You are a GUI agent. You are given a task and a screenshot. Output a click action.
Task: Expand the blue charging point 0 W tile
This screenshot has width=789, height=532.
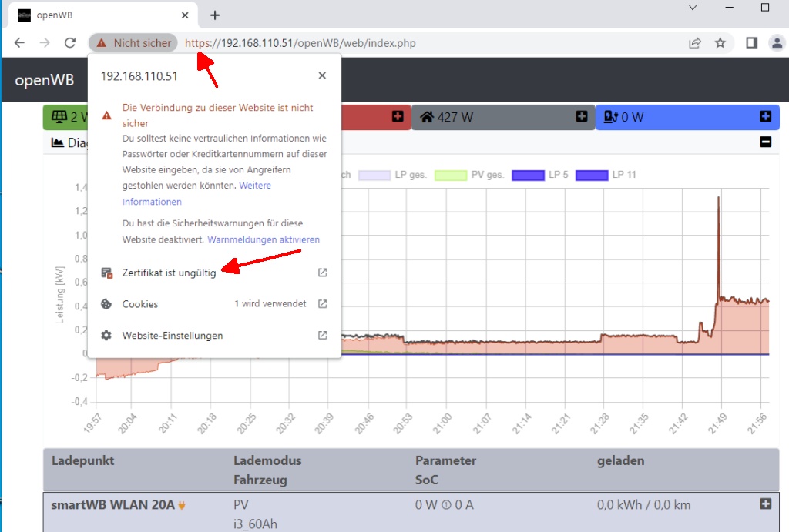[765, 116]
